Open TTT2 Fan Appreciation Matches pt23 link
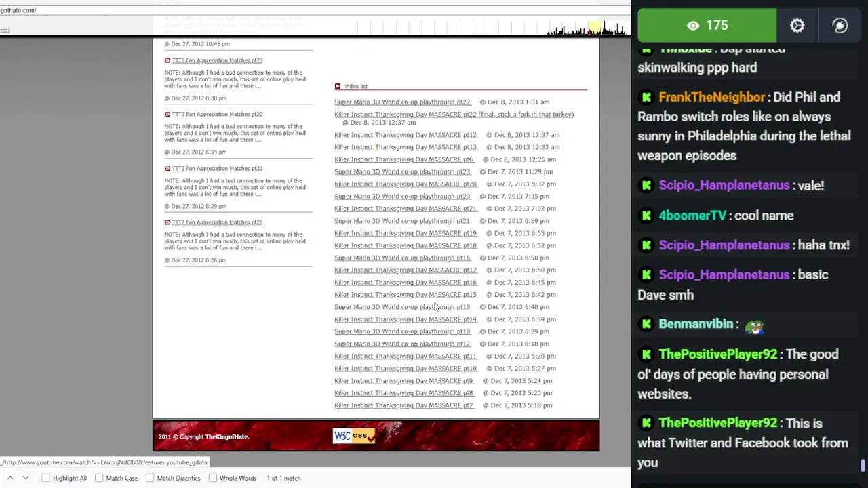 [x=217, y=60]
